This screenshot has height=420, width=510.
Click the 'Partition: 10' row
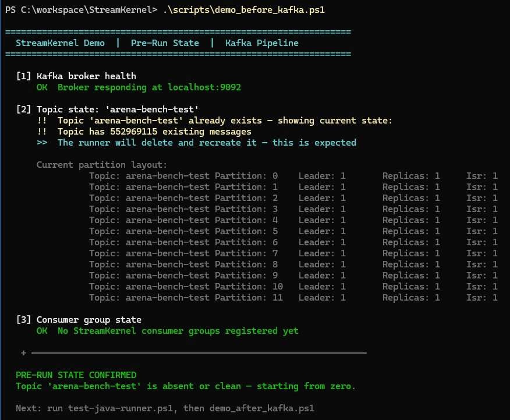coord(293,286)
